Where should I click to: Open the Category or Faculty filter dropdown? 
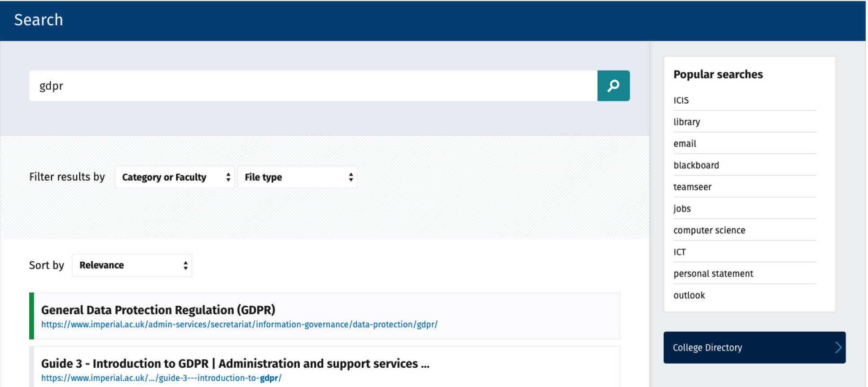tap(175, 177)
